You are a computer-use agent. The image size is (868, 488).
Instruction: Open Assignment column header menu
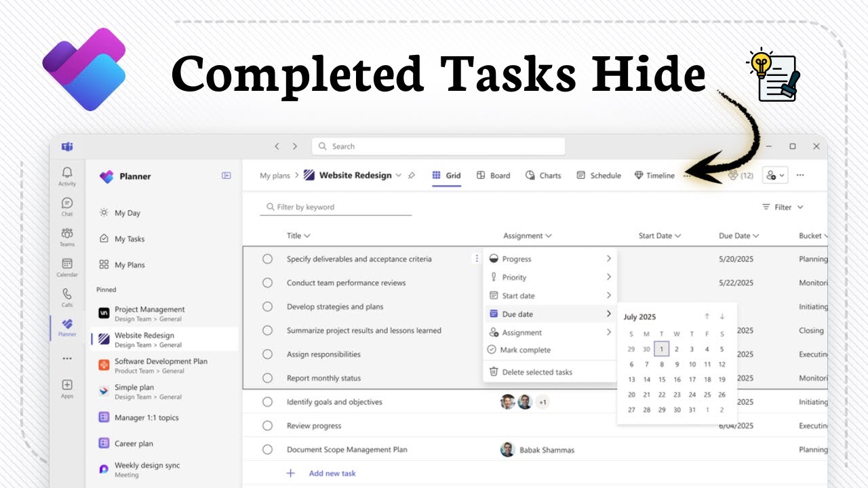pos(528,236)
